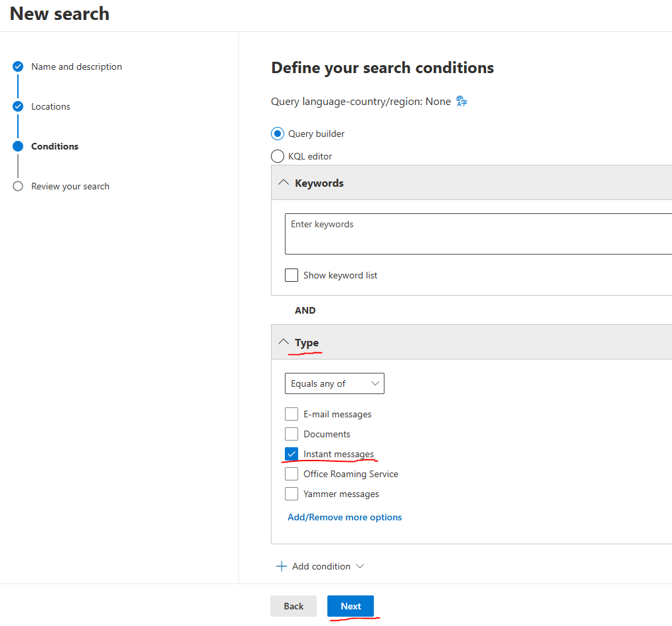This screenshot has height=626, width=672.
Task: Check the E-mail messages checkbox
Action: pyautogui.click(x=292, y=414)
